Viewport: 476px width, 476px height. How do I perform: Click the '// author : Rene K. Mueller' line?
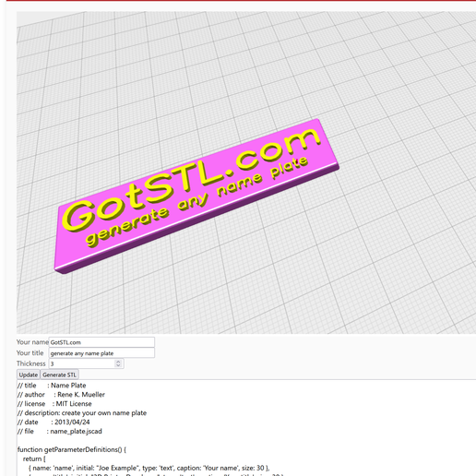pos(61,395)
